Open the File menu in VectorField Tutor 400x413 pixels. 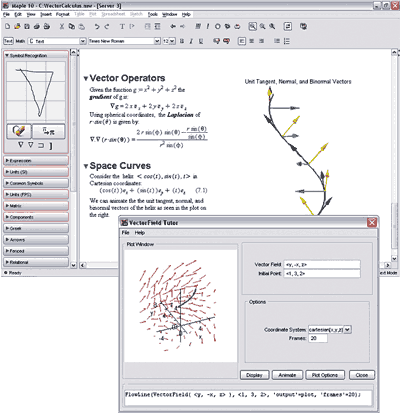(x=125, y=233)
